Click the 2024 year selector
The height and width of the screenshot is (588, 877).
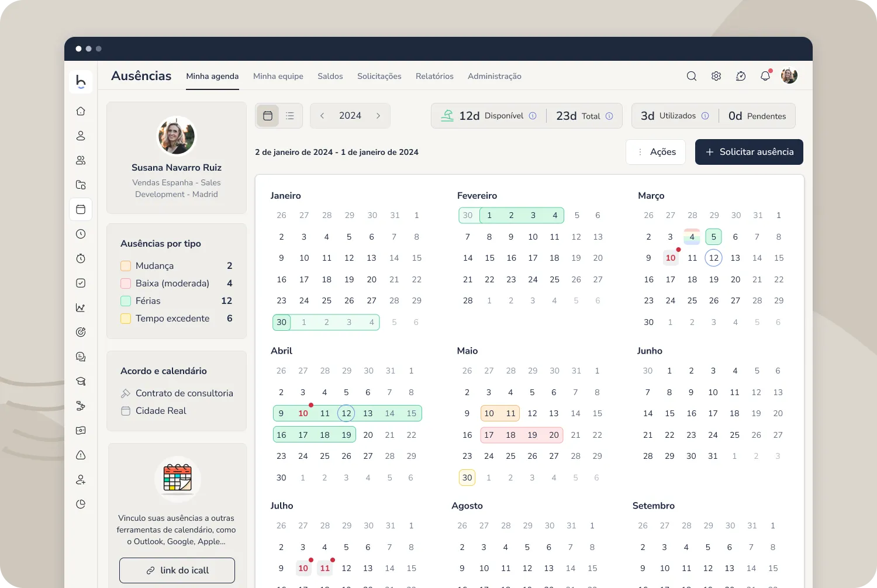pos(350,116)
